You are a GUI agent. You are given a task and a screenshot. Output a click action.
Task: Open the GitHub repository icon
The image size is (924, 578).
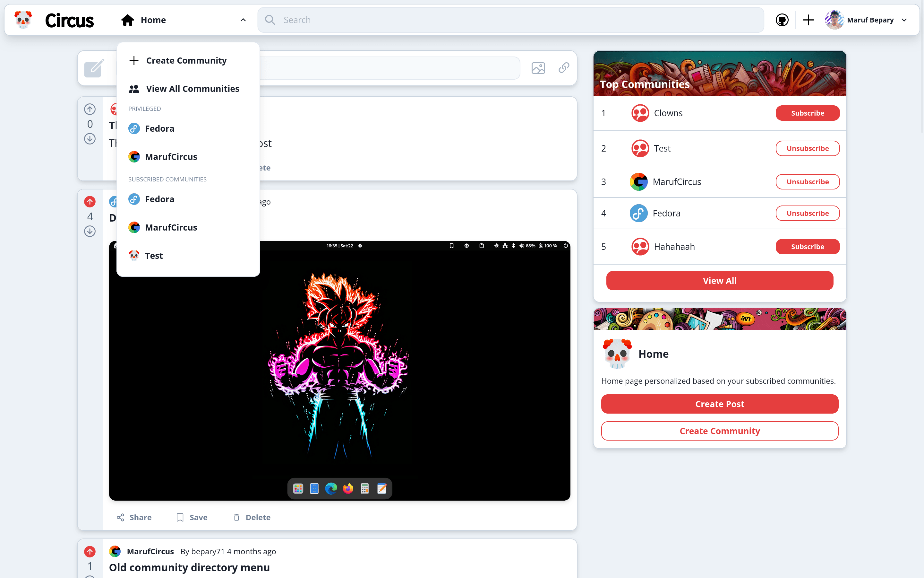tap(782, 20)
